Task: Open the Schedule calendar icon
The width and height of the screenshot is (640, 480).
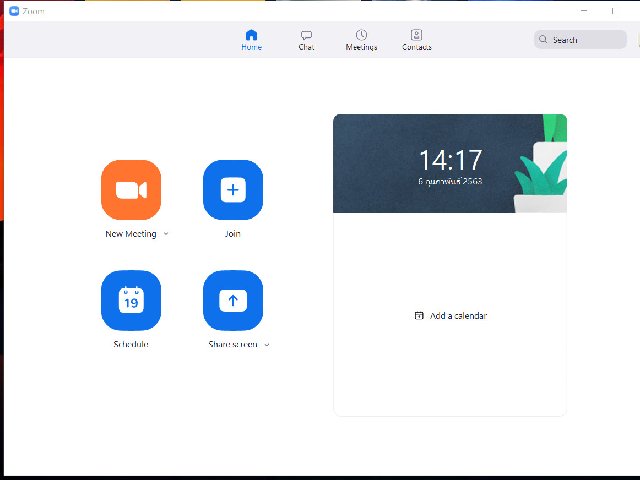Action: pyautogui.click(x=131, y=300)
